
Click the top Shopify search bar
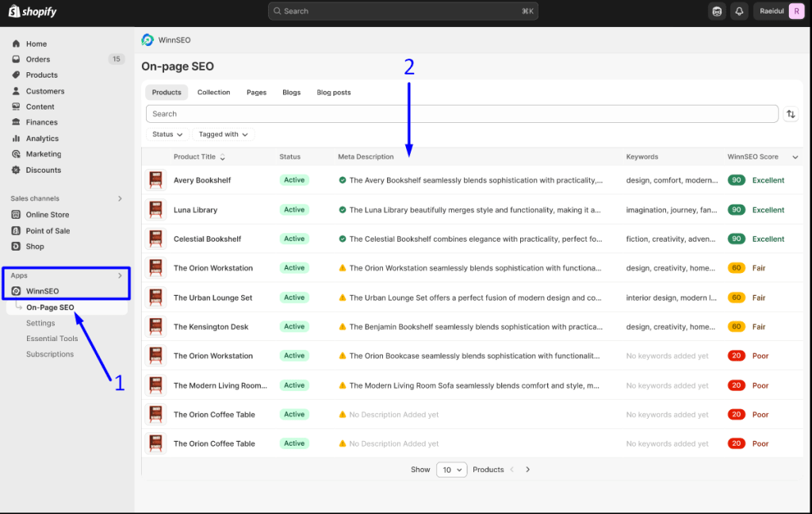(x=403, y=11)
